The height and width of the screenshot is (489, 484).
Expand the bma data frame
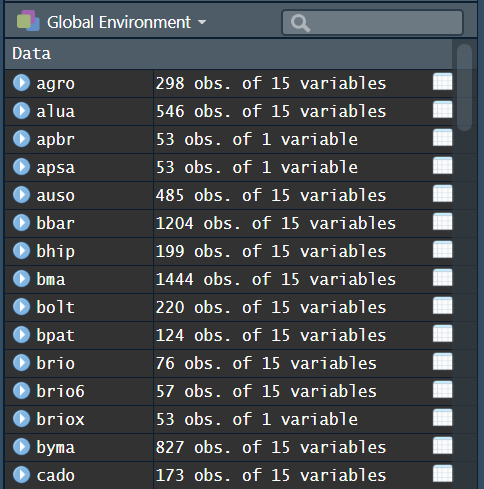coord(22,279)
